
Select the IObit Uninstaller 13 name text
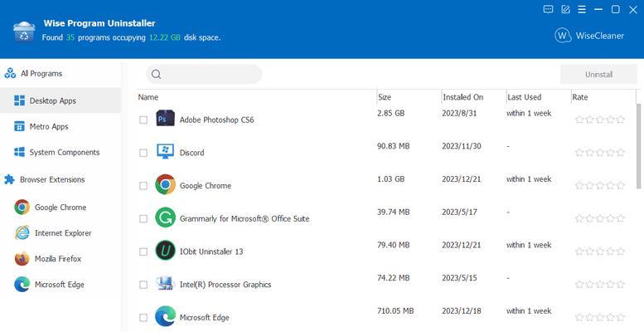point(211,251)
